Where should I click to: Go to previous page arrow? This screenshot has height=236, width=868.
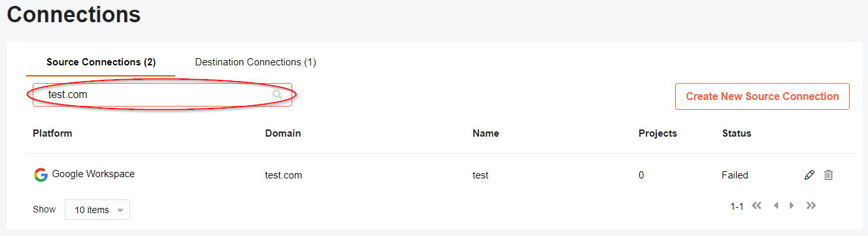[x=776, y=206]
